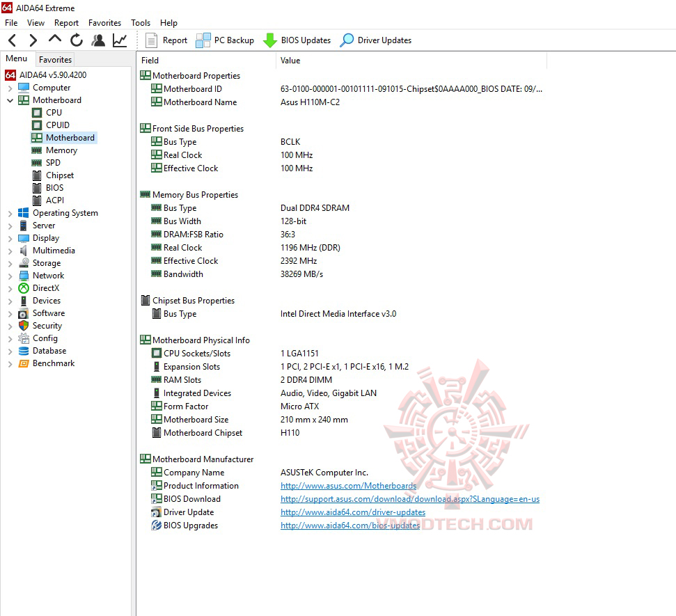Click the Devices icon in the tree
676x616 pixels.
pyautogui.click(x=23, y=301)
